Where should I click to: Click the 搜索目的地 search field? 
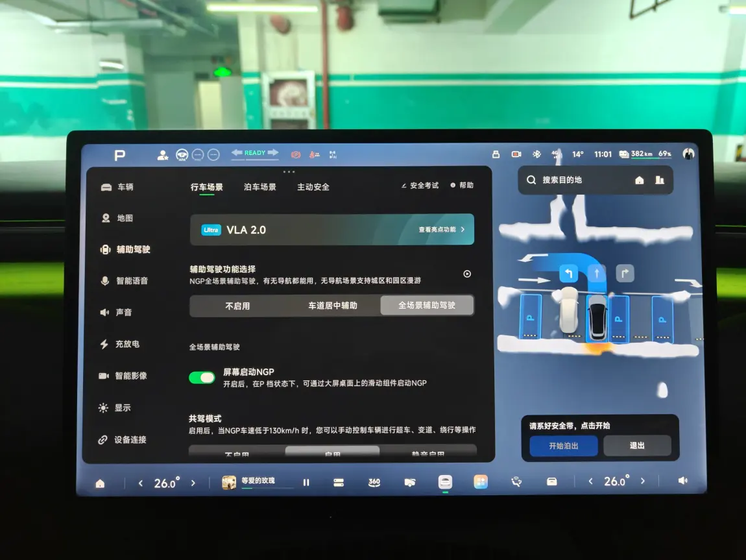pyautogui.click(x=571, y=180)
